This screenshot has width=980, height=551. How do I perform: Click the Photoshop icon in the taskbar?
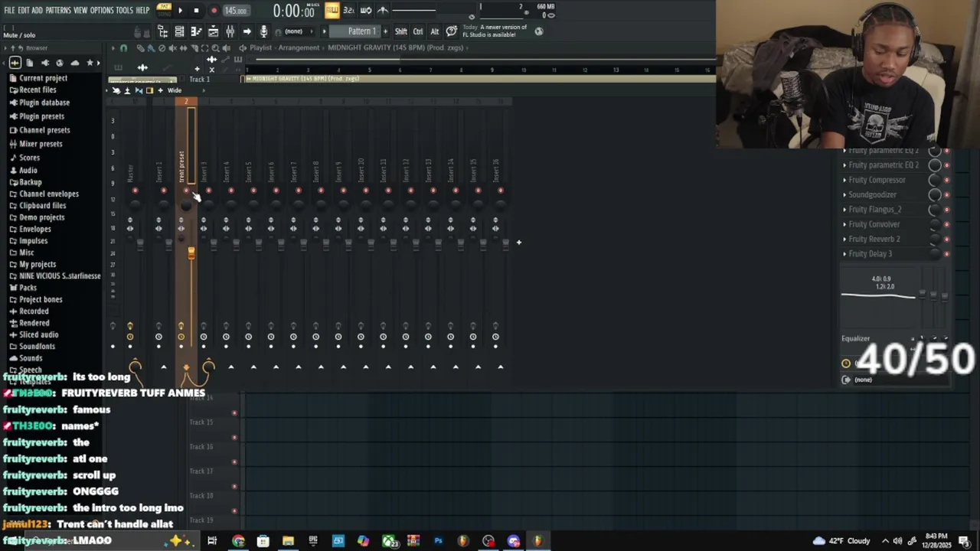[x=438, y=541]
